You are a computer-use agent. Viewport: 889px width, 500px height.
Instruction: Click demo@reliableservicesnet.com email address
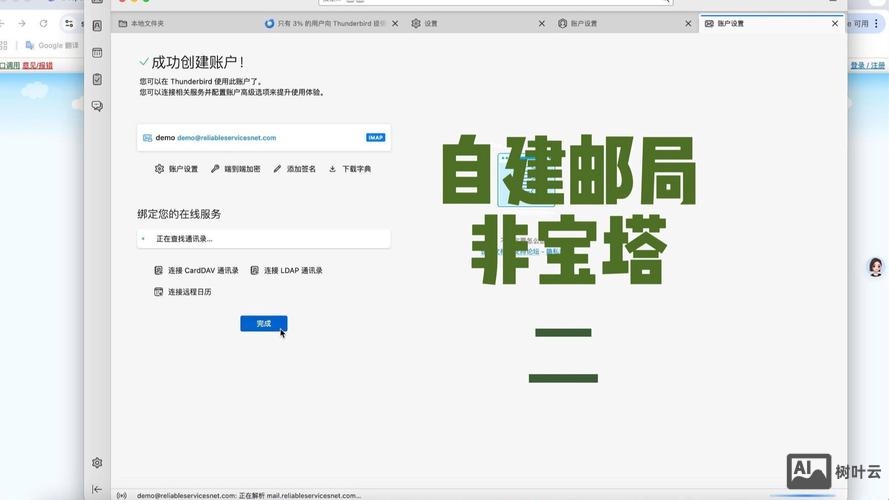[227, 138]
